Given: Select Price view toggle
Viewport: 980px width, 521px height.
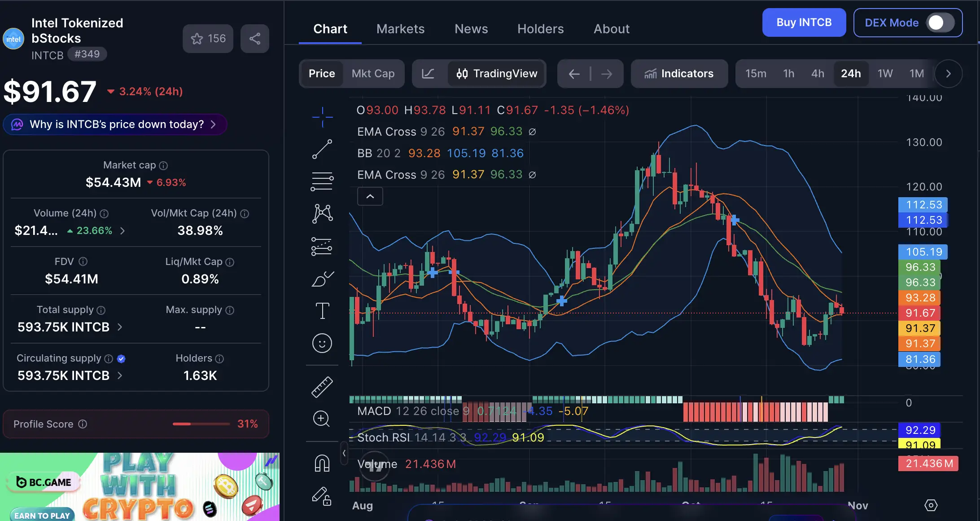Looking at the screenshot, I should point(322,74).
